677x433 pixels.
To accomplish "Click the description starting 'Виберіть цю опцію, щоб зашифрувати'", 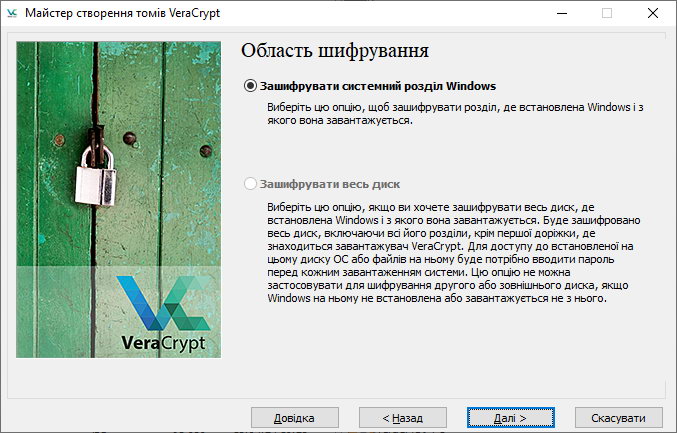I will coord(455,114).
